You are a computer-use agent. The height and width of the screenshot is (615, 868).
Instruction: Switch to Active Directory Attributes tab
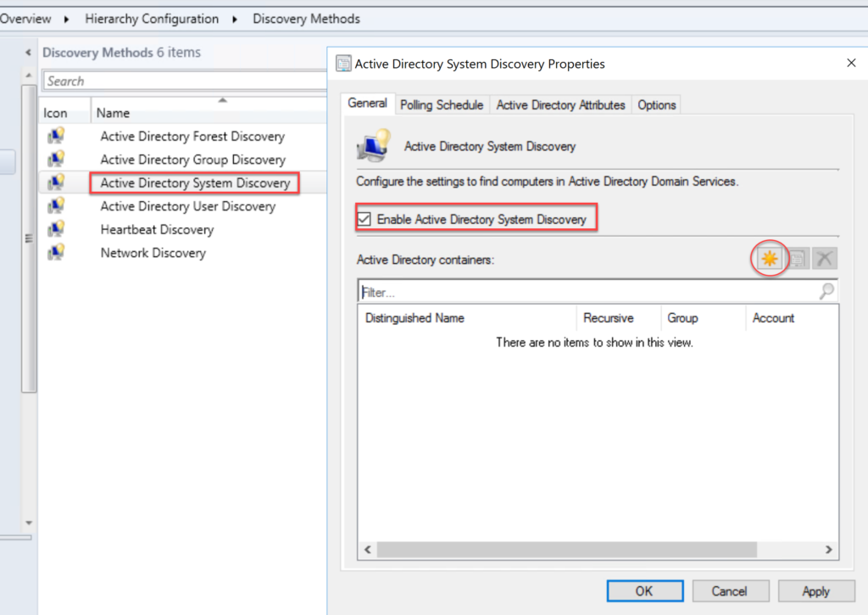(x=560, y=105)
